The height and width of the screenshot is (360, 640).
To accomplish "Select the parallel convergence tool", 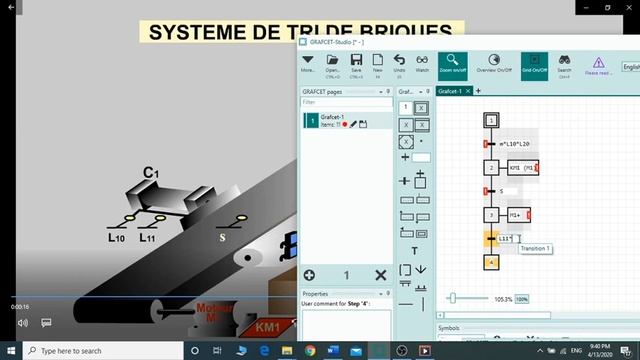I will [x=421, y=288].
